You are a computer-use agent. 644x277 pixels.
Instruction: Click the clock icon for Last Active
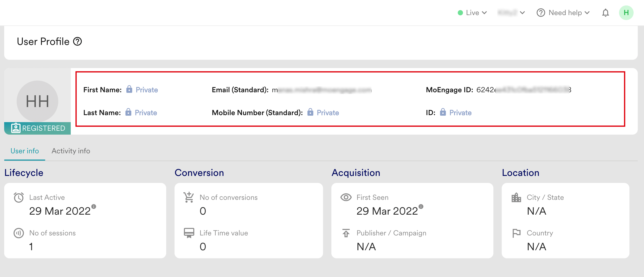coord(19,197)
